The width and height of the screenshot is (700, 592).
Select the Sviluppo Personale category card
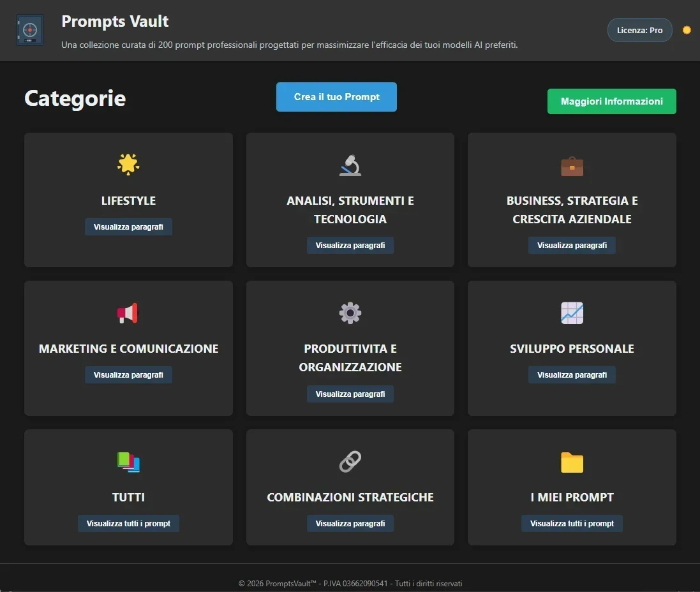(x=572, y=348)
